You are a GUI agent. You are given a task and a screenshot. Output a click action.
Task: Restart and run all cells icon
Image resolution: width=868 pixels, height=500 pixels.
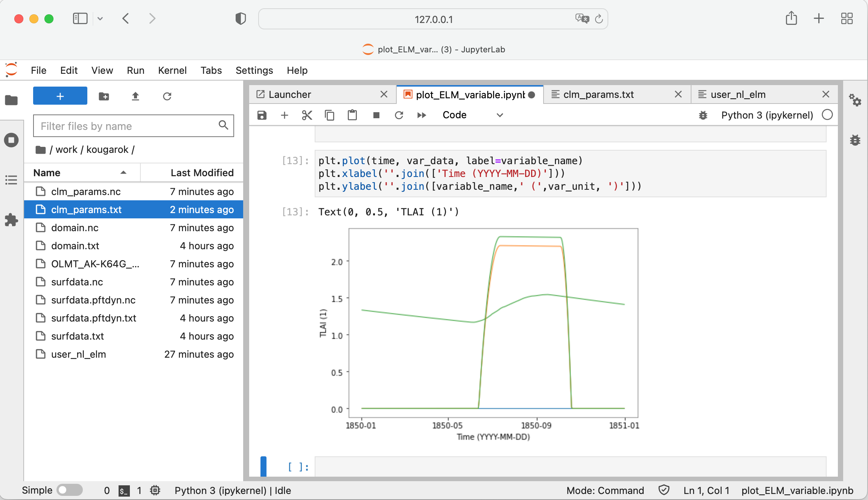click(x=422, y=115)
